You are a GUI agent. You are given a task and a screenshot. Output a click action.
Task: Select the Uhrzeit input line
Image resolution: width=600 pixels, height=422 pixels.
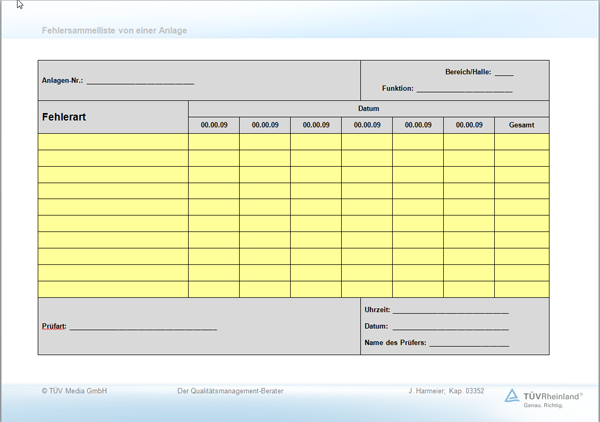[450, 312]
